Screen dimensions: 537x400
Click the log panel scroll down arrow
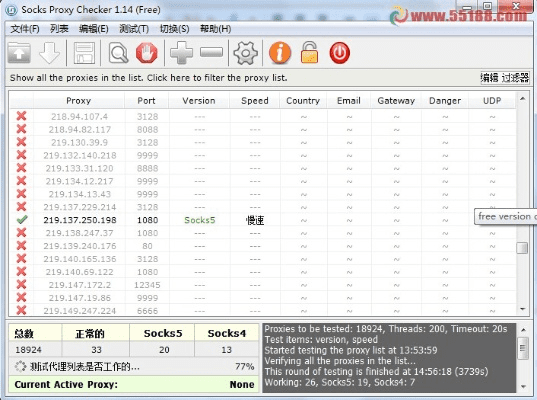(x=524, y=387)
